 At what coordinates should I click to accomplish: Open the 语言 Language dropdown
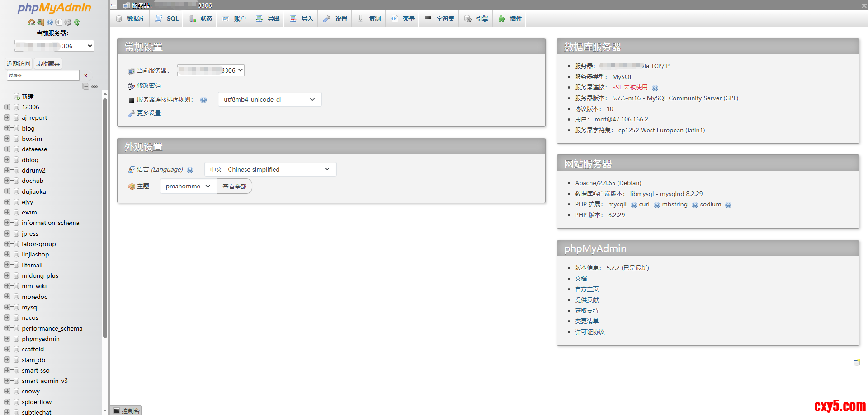270,169
